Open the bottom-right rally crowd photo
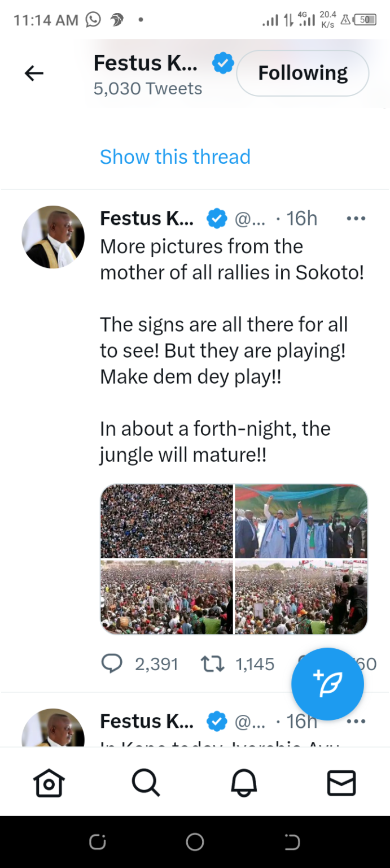 click(x=301, y=597)
